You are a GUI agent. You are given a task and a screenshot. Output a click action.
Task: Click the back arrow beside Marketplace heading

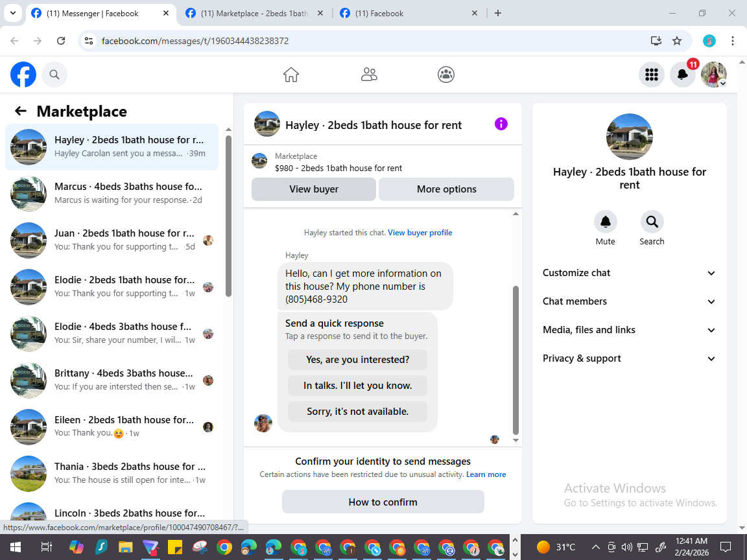(21, 111)
